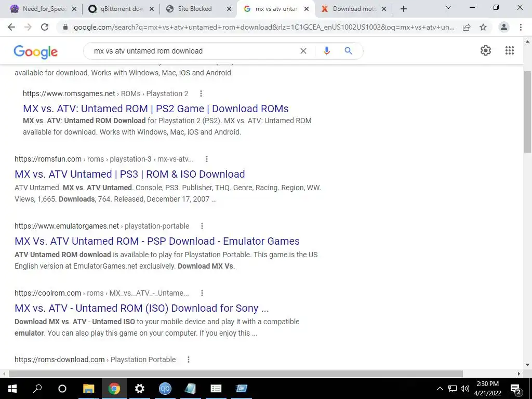
Task: Open MX Vs. ATV Untamed PSP Emulator Games link
Action: 157,241
